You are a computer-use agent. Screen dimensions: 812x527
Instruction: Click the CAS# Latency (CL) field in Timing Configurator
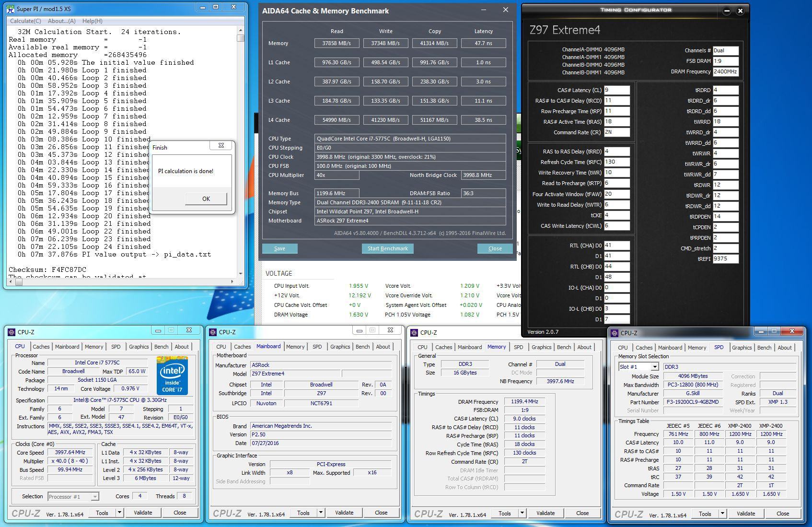[616, 90]
